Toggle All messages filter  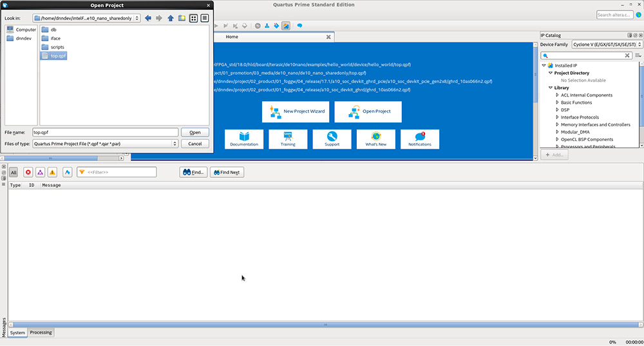[x=14, y=173]
